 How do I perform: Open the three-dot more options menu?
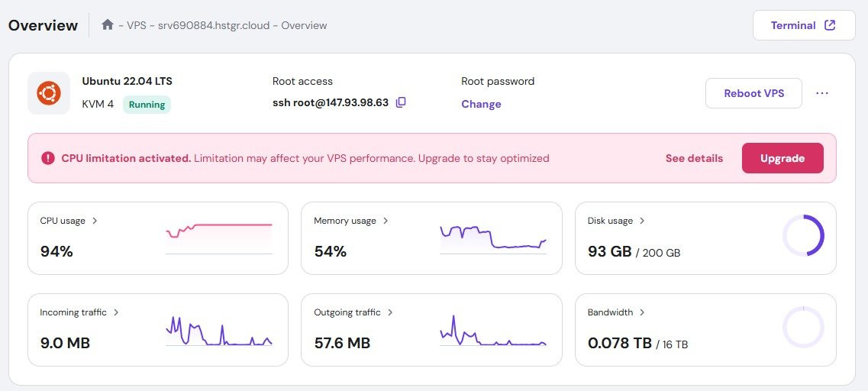click(x=821, y=93)
